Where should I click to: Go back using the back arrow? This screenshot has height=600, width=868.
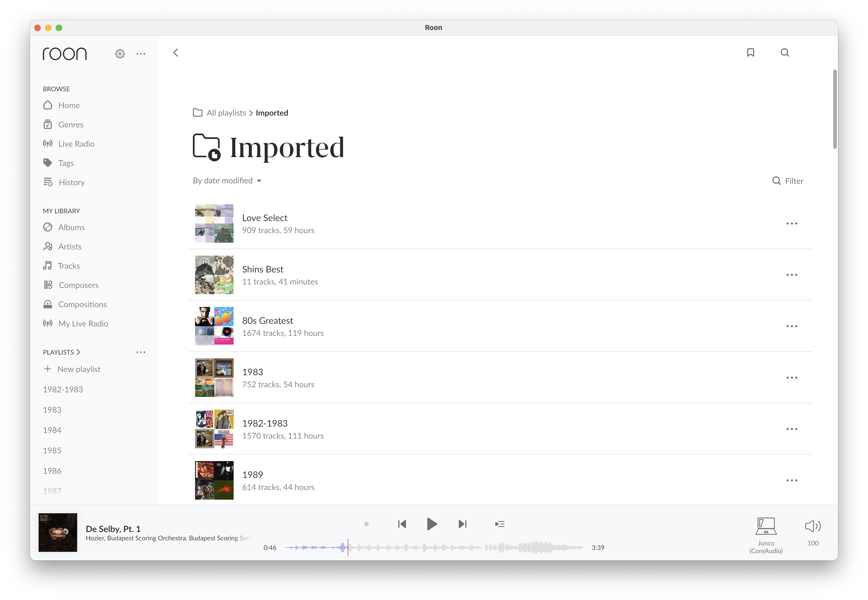tap(176, 53)
